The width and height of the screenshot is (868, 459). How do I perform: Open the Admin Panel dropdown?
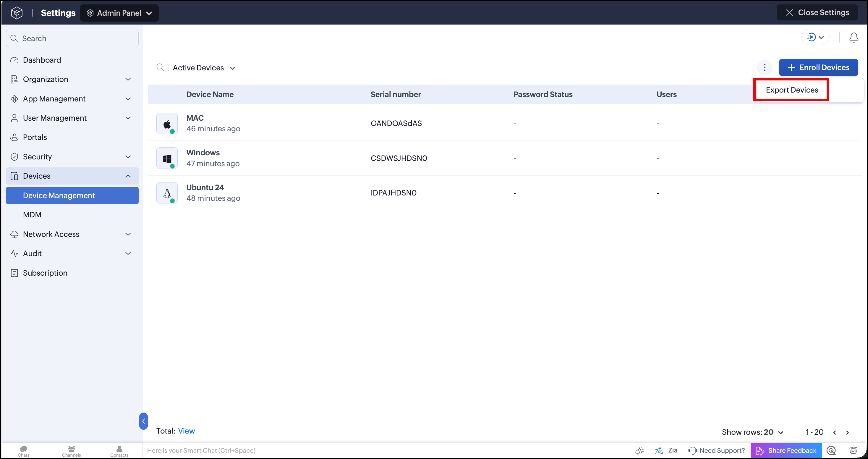pyautogui.click(x=119, y=13)
